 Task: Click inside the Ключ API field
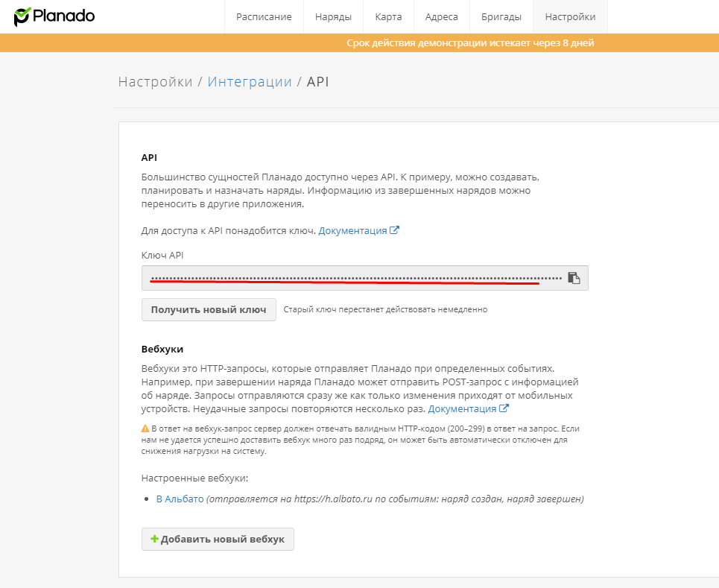[350, 278]
